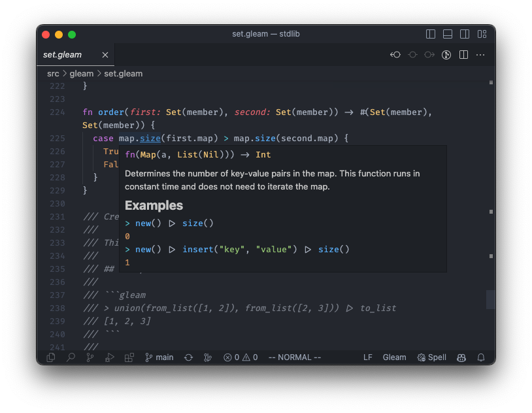This screenshot has width=532, height=413.
Task: Click the [1, 2, 3] comment on line 239
Action: point(127,321)
